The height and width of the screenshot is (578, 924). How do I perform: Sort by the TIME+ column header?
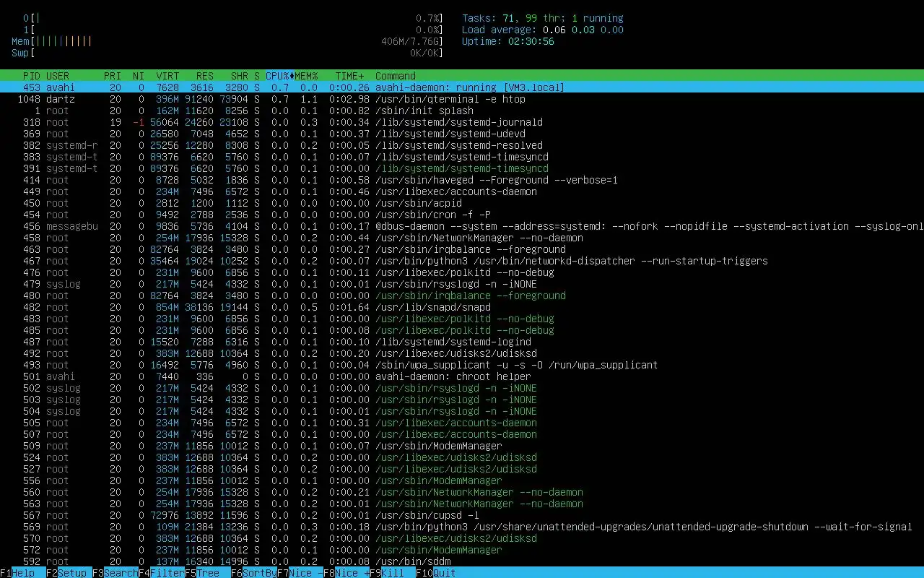[x=349, y=76]
